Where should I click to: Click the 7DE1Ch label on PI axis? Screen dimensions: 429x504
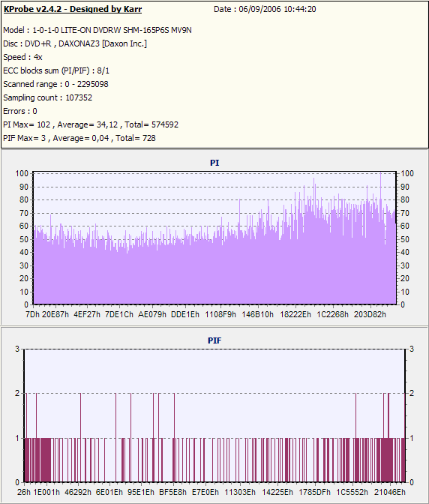pos(119,314)
